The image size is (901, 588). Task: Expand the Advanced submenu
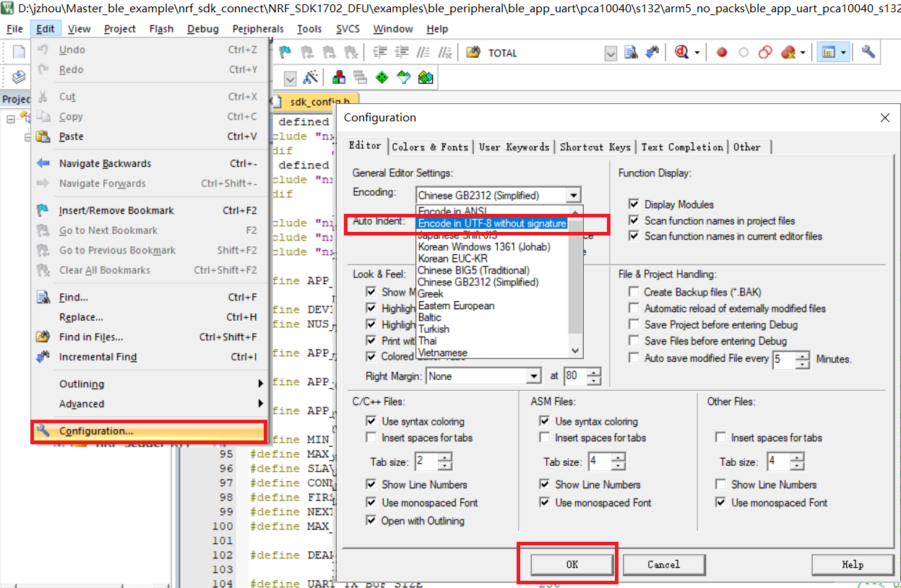150,404
